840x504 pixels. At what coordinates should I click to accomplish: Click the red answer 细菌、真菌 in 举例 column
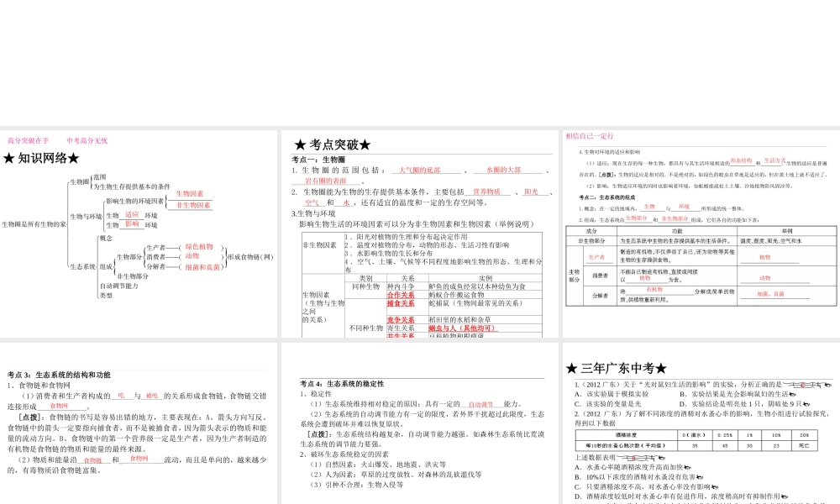770,293
